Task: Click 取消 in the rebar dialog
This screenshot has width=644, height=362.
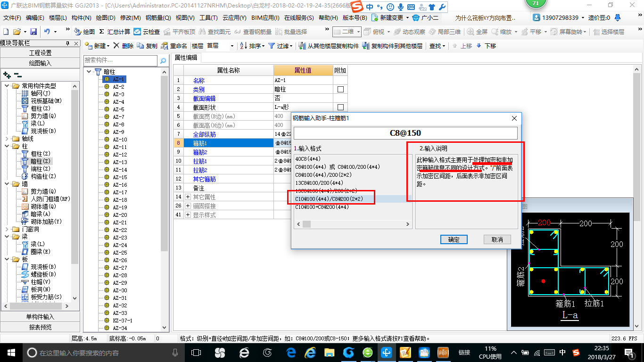Action: click(x=497, y=239)
